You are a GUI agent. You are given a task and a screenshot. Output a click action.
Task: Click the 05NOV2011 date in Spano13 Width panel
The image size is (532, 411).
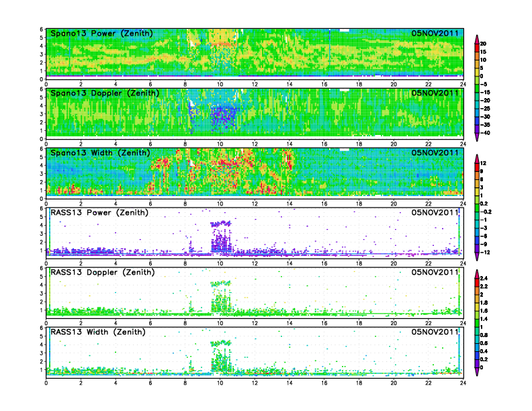tap(435, 152)
